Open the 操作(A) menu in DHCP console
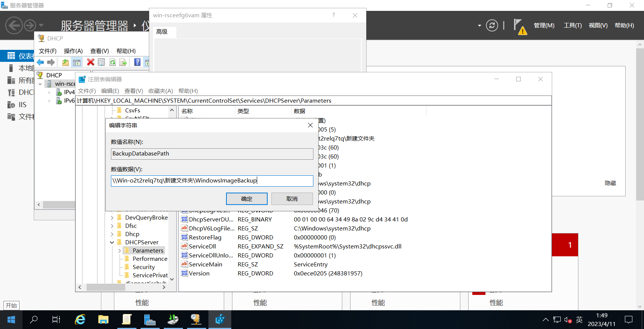The image size is (644, 329). coord(73,51)
